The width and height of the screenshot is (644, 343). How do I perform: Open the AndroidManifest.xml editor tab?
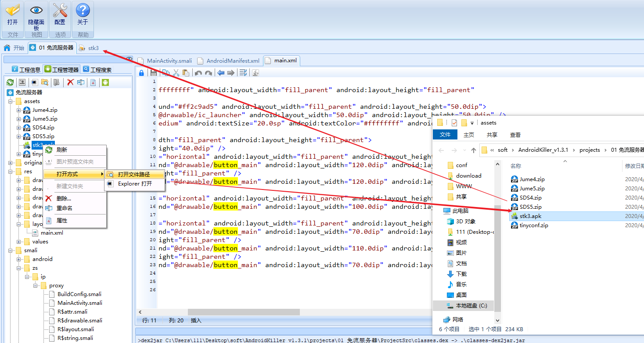click(x=228, y=61)
